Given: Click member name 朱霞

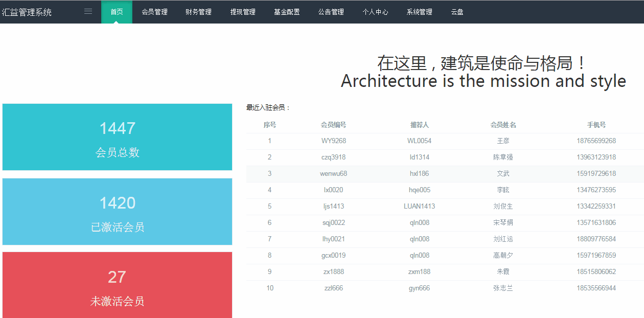Looking at the screenshot, I should click(503, 272).
